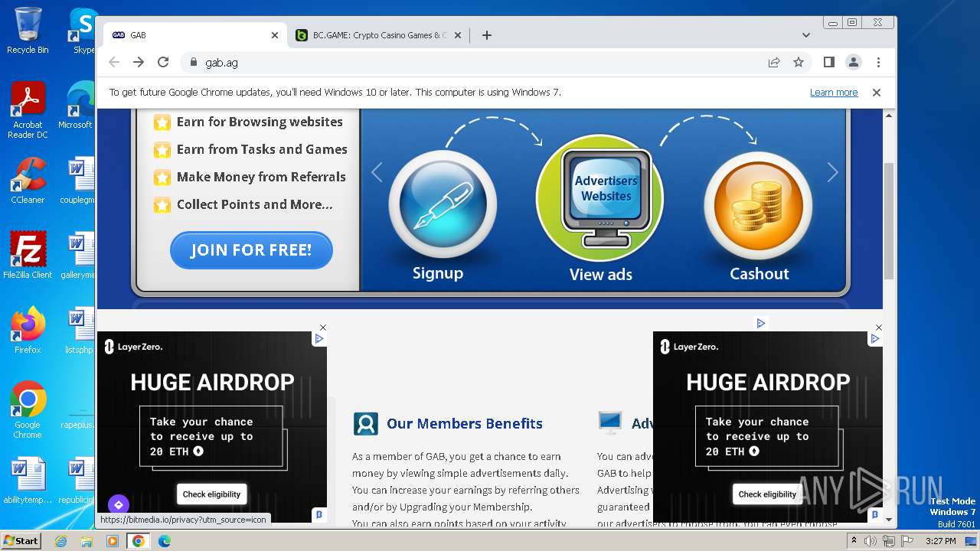Viewport: 980px width, 551px height.
Task: Open CCleaner desktop shortcut
Action: coord(28,181)
